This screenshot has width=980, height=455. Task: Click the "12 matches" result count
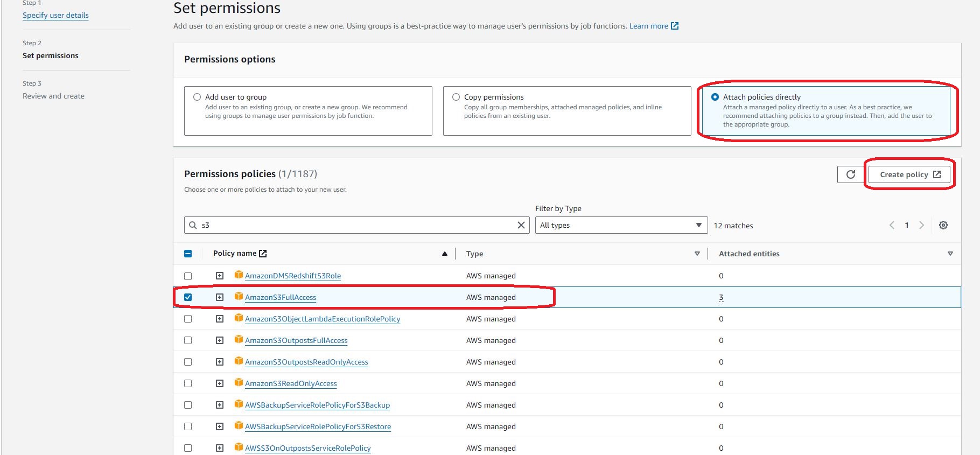tap(733, 226)
